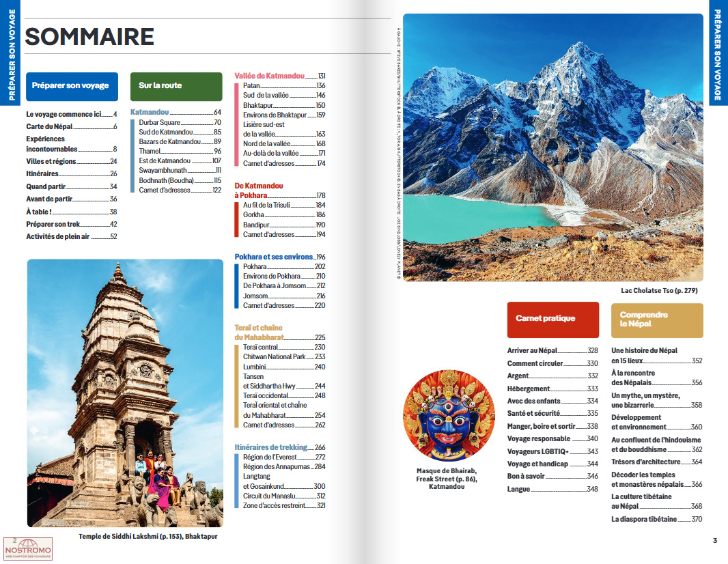Select the 'Arriver au Népal' entry
The width and height of the screenshot is (728, 564).
click(552, 351)
